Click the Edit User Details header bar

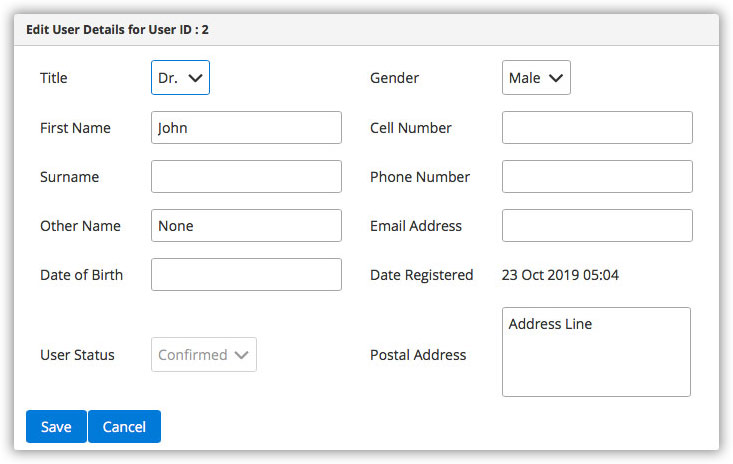pos(366,30)
